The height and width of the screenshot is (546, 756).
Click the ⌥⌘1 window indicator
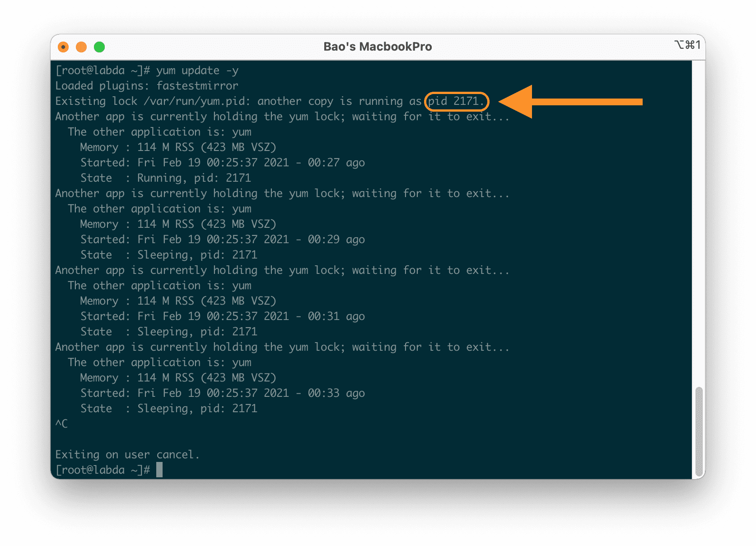(x=688, y=45)
